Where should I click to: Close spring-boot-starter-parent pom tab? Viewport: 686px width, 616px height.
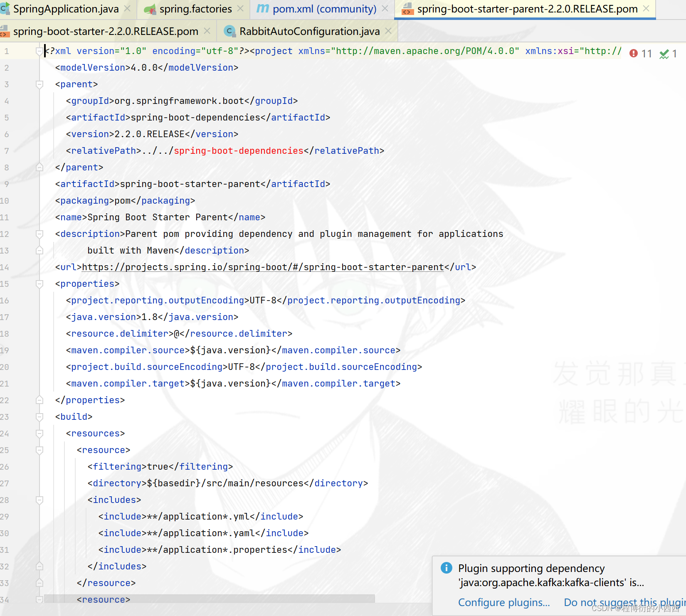(646, 8)
